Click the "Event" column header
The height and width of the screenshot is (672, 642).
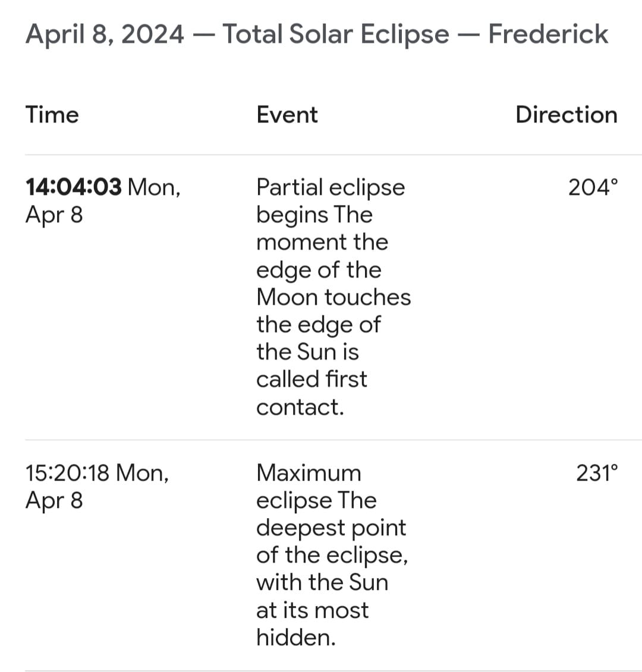287,115
